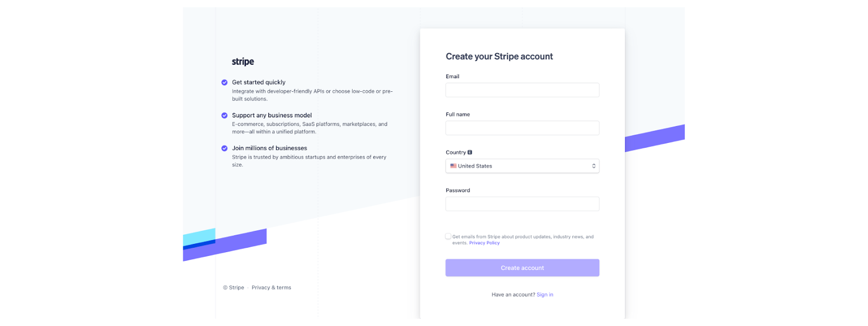Focus the Email input field
Viewport: 868px width, 326px height.
tap(522, 90)
